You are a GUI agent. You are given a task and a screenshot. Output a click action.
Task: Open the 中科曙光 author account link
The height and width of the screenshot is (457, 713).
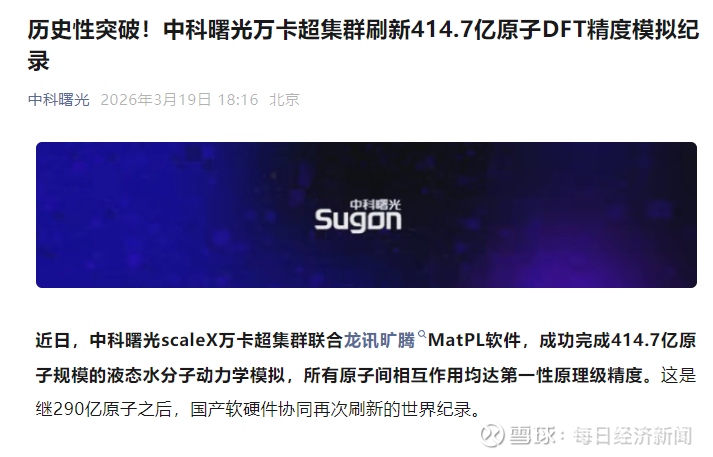click(x=59, y=100)
